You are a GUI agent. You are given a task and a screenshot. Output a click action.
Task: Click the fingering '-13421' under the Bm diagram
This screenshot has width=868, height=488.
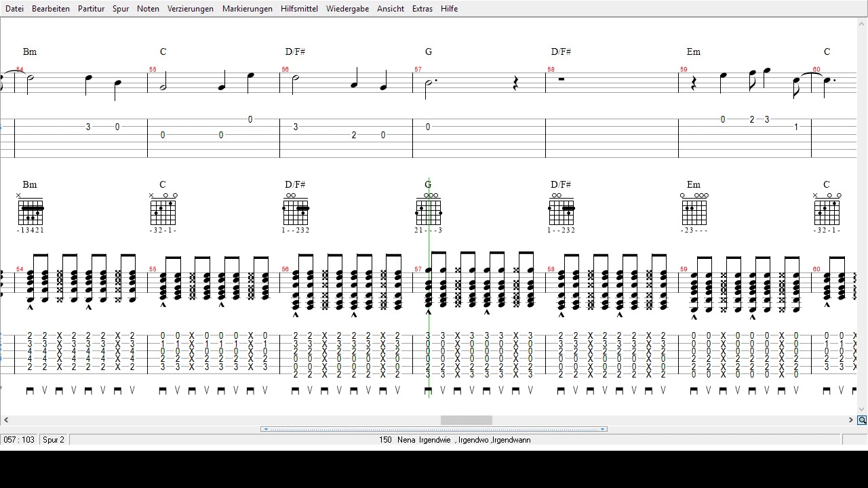(x=30, y=230)
